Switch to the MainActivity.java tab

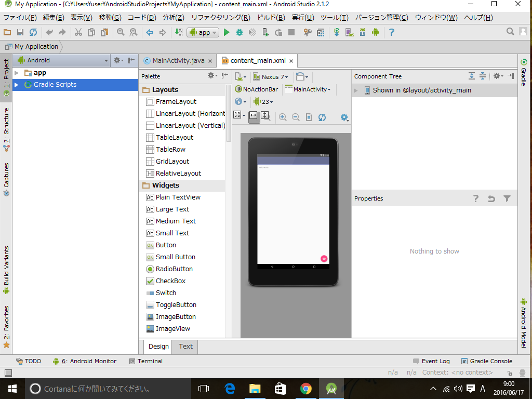pyautogui.click(x=178, y=60)
